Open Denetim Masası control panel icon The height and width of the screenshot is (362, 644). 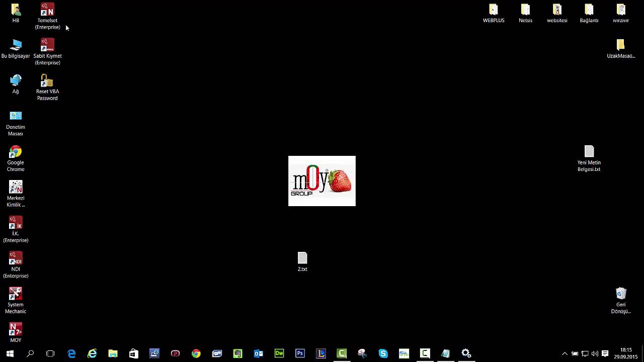click(x=16, y=123)
